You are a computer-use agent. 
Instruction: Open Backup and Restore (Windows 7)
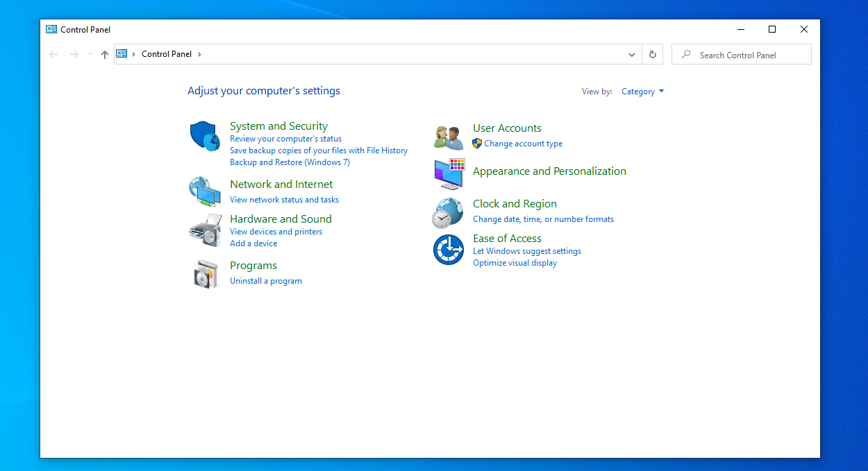pos(290,162)
